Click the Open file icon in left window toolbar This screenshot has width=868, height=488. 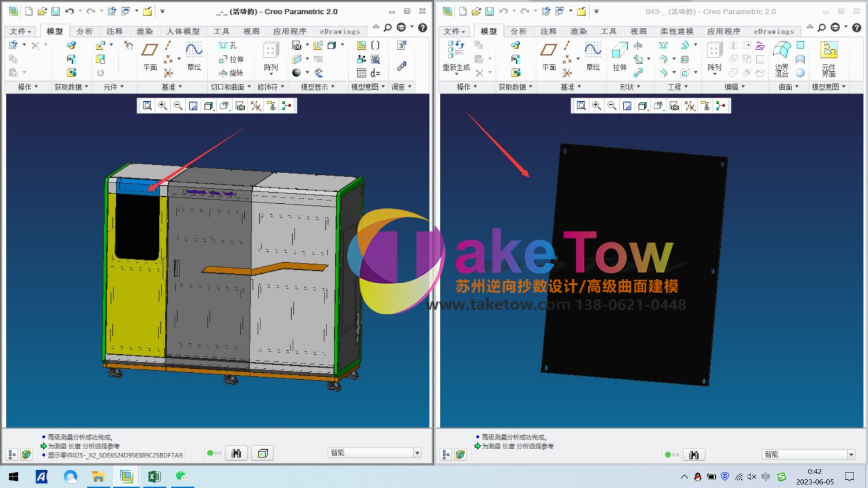(x=42, y=12)
